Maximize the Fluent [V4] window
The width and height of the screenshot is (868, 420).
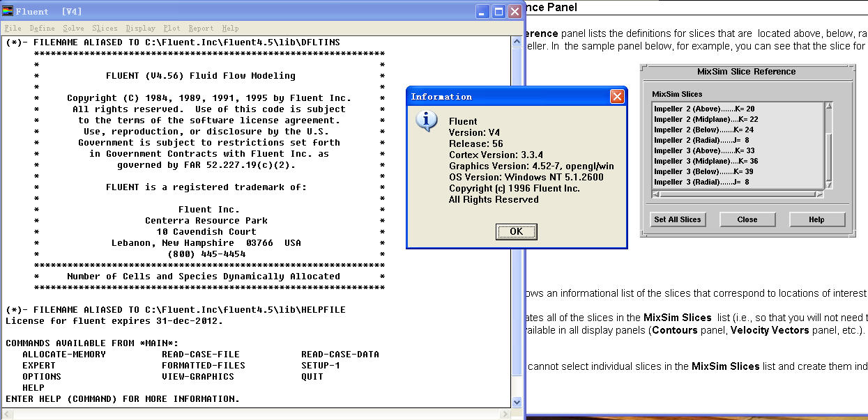(499, 11)
